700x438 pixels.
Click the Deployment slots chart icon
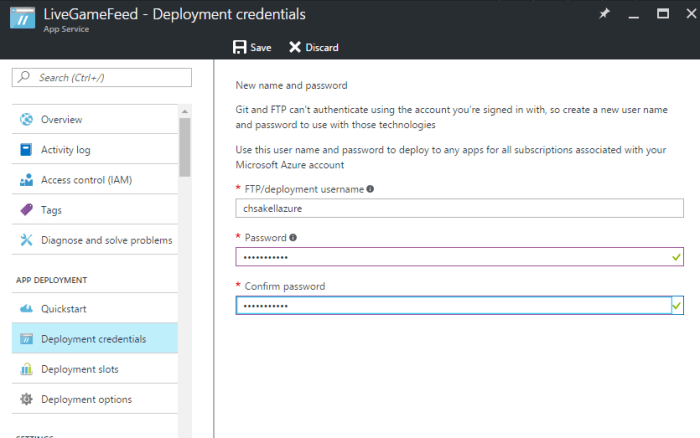pyautogui.click(x=26, y=369)
